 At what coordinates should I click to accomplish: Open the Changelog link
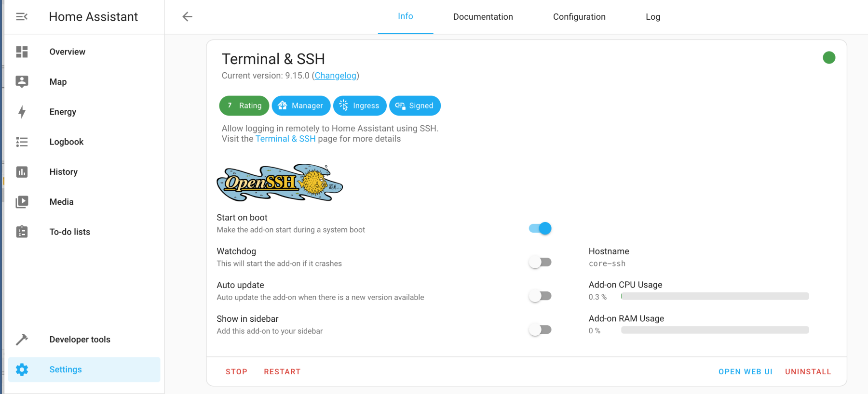pyautogui.click(x=336, y=76)
